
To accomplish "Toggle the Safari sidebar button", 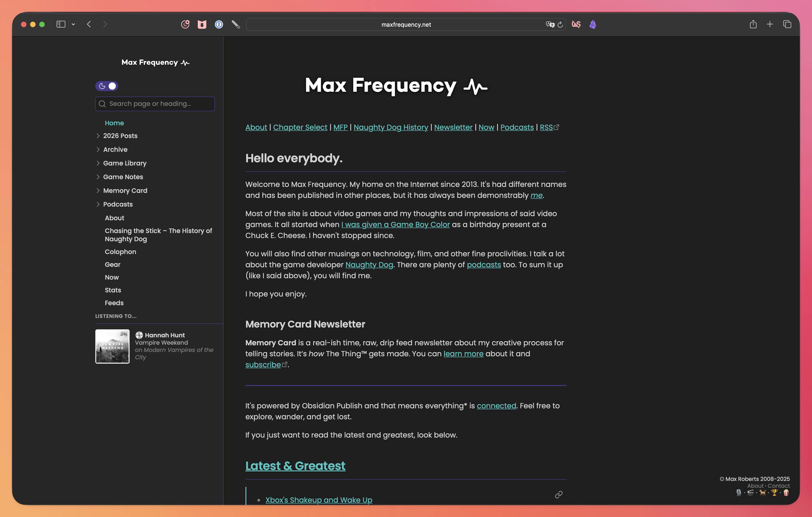I will 61,24.
